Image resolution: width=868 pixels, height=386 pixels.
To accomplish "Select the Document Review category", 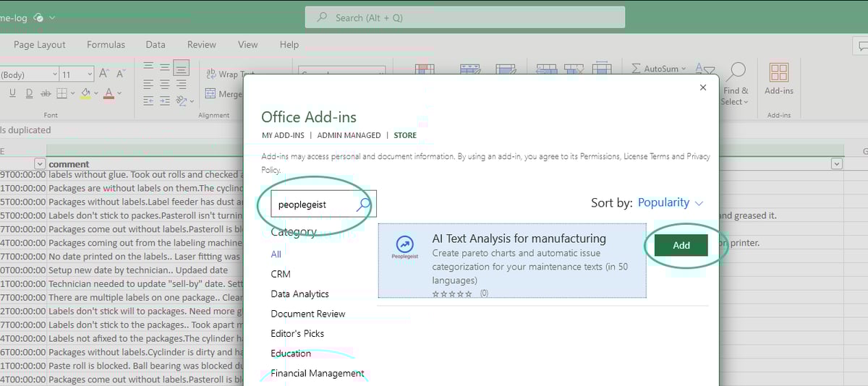I will pos(308,314).
